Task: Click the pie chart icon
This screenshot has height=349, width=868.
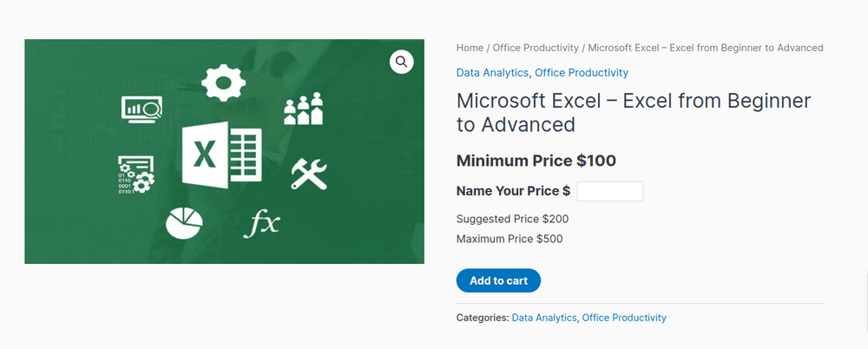Action: [184, 223]
